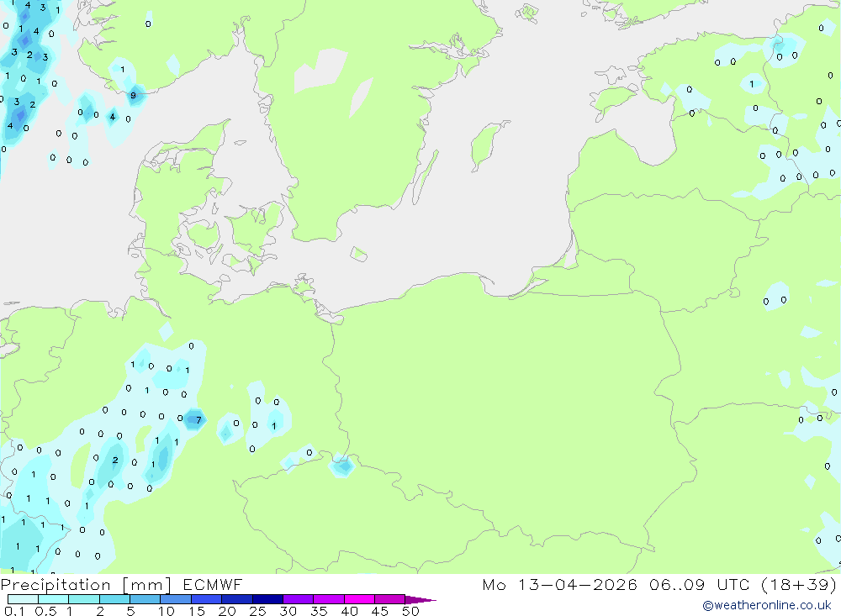Screen dimensions: 841x616
Task: Click the '20' legend scale label
Action: tap(227, 611)
